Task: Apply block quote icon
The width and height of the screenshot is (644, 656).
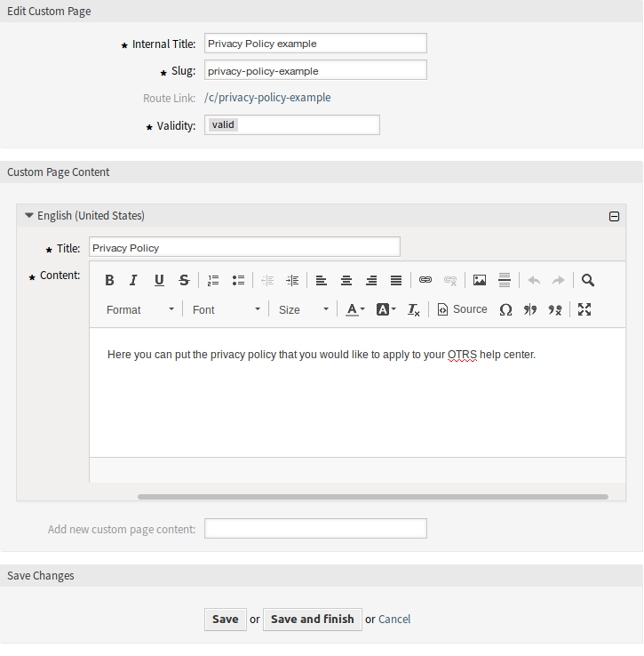Action: pyautogui.click(x=530, y=310)
